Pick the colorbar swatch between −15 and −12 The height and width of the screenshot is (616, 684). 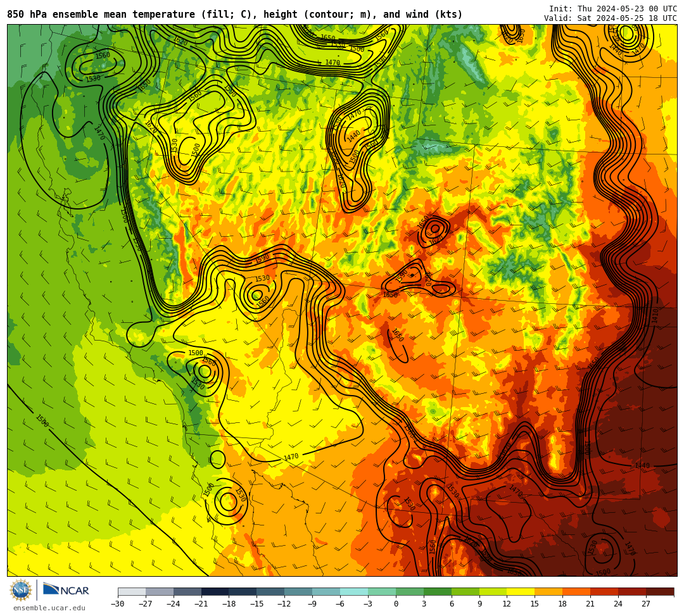pos(270,591)
